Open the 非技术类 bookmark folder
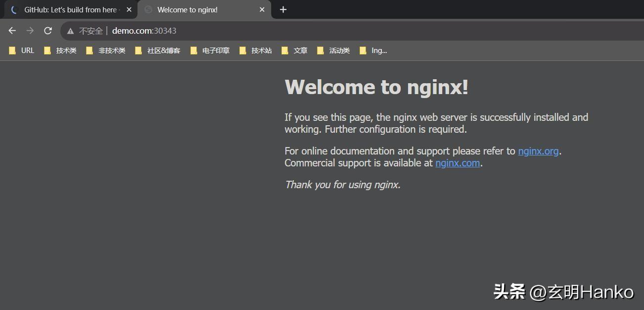The width and height of the screenshot is (644, 310). pos(106,51)
